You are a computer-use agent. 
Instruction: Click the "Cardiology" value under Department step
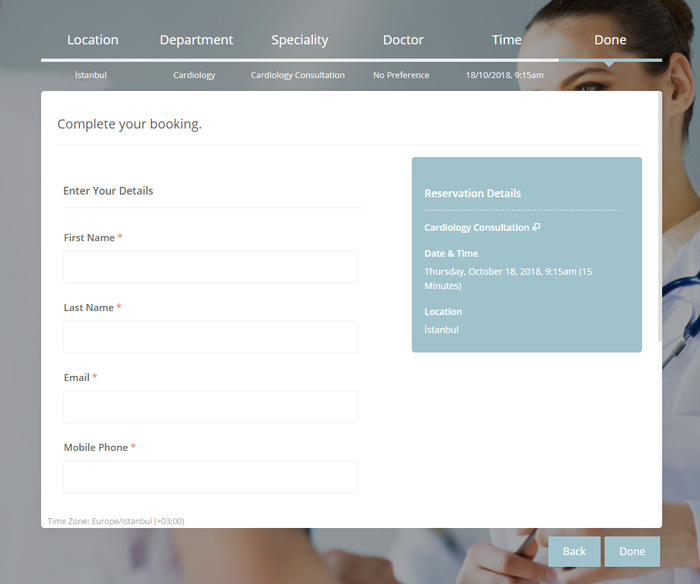(x=194, y=75)
